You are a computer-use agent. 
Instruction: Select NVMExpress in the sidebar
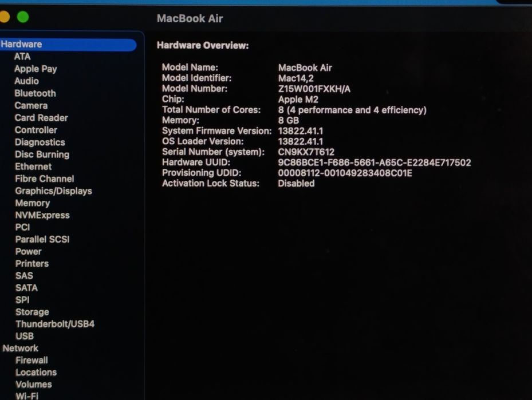42,215
